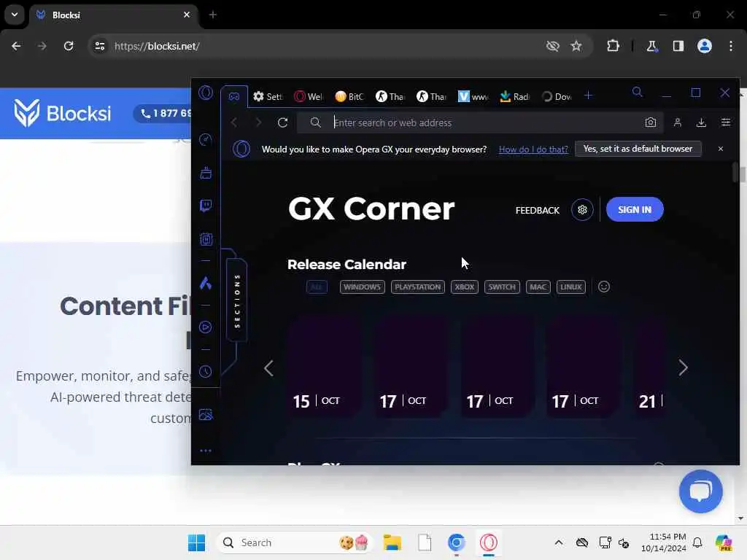The image size is (747, 560).
Task: Open Aria AI icon in sidebar
Action: point(206,284)
